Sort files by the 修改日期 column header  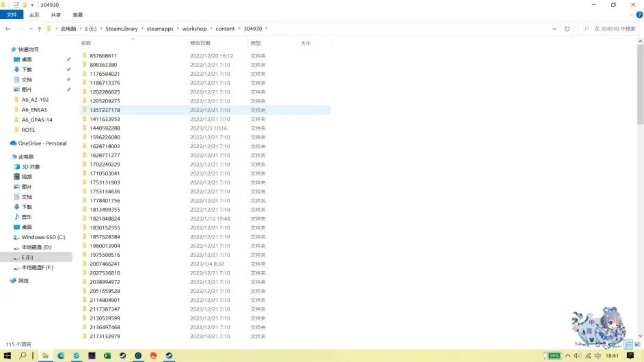(200, 43)
